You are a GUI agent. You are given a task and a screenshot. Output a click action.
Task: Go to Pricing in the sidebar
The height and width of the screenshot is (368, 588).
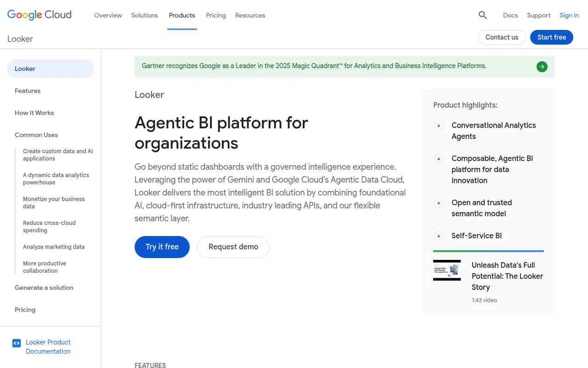(x=25, y=310)
